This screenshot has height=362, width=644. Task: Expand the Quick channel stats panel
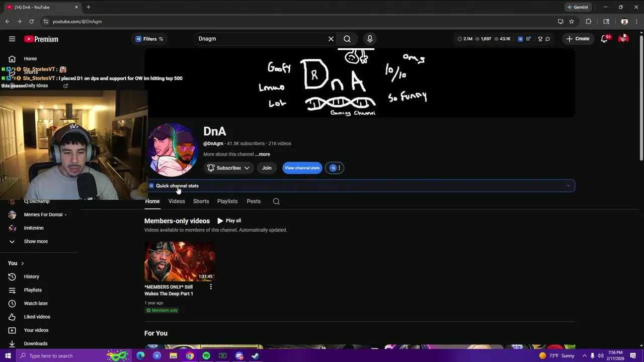pyautogui.click(x=361, y=186)
